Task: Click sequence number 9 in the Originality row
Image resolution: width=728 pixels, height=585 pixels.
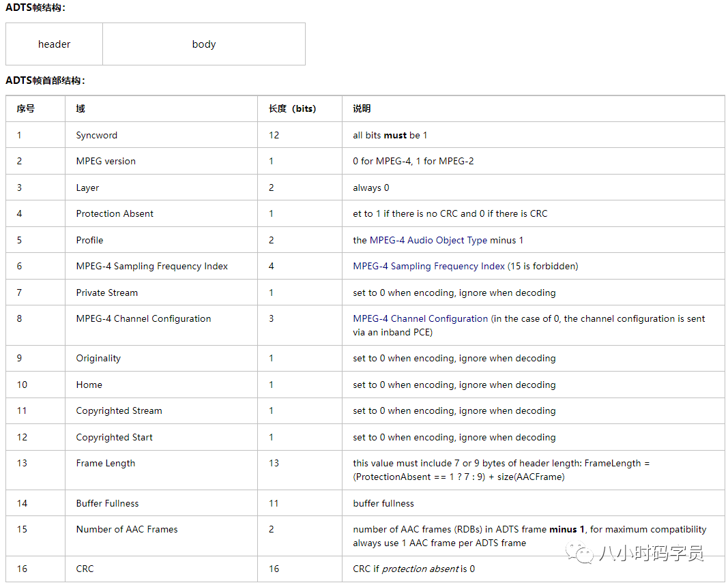Action: pyautogui.click(x=19, y=358)
